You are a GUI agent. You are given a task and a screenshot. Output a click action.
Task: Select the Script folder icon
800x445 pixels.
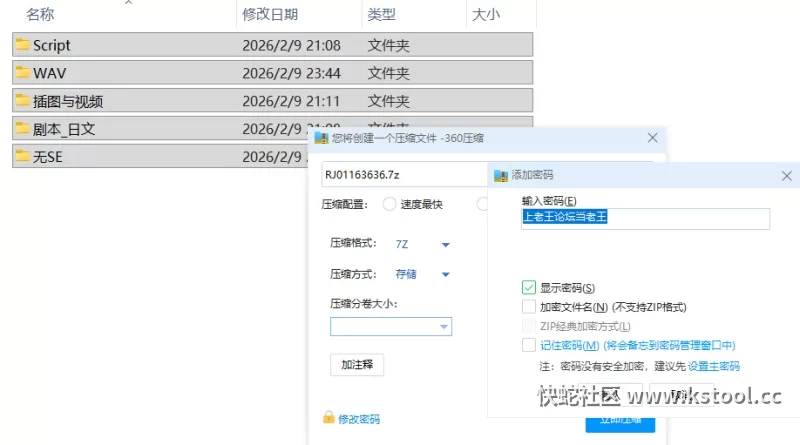click(22, 44)
